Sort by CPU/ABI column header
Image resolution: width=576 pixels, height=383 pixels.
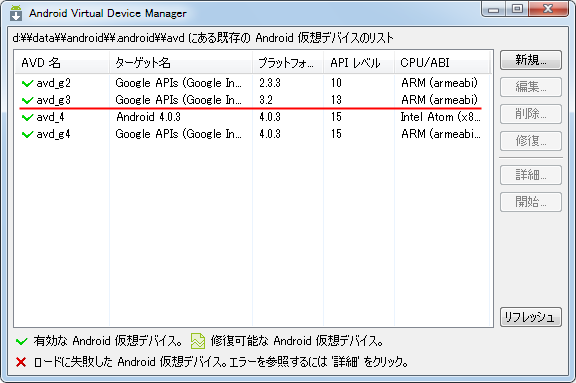click(442, 63)
